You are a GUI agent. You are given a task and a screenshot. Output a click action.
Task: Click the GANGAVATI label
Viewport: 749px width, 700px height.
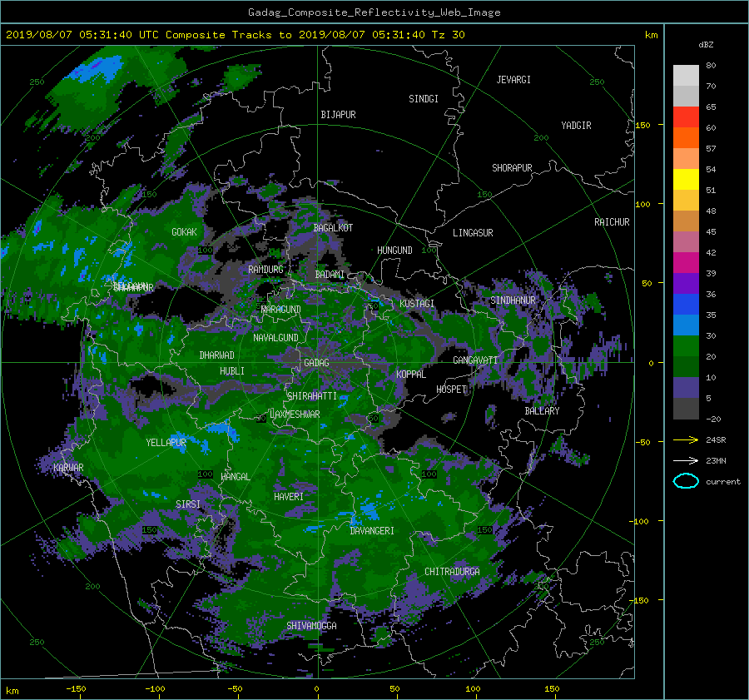[x=475, y=360]
